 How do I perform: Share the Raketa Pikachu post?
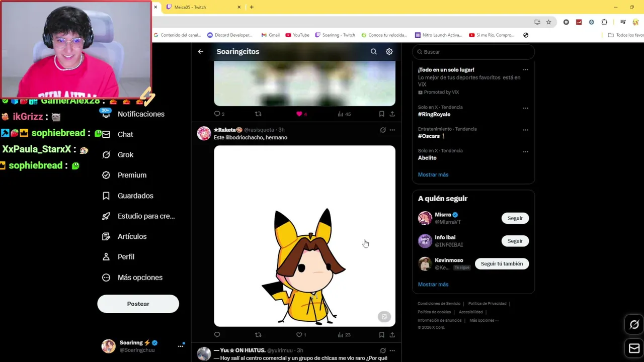click(x=392, y=334)
